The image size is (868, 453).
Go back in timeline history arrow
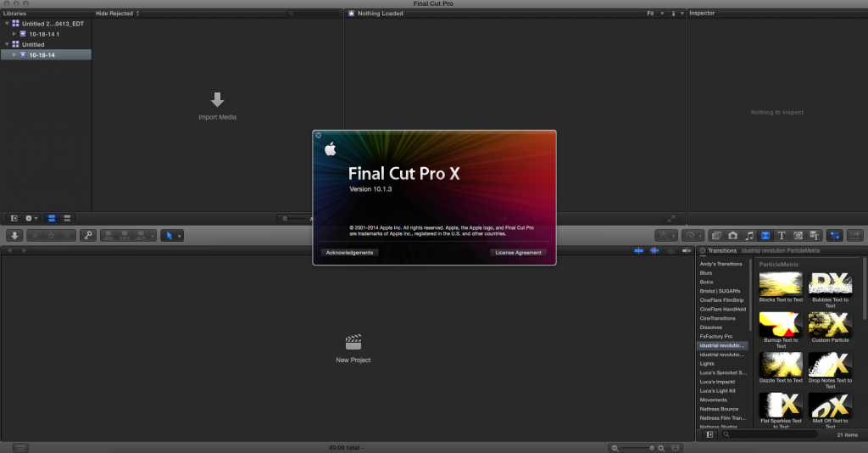point(9,251)
